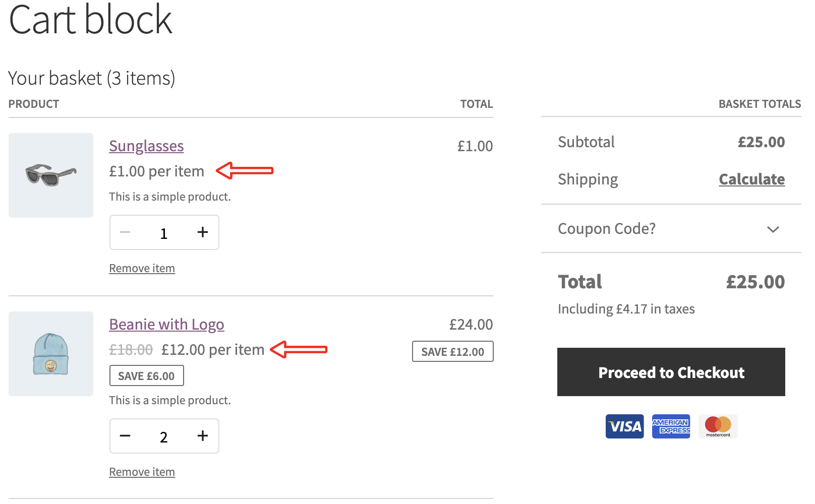Click the Sunglasses product thumbnail
The image size is (815, 504).
click(50, 175)
